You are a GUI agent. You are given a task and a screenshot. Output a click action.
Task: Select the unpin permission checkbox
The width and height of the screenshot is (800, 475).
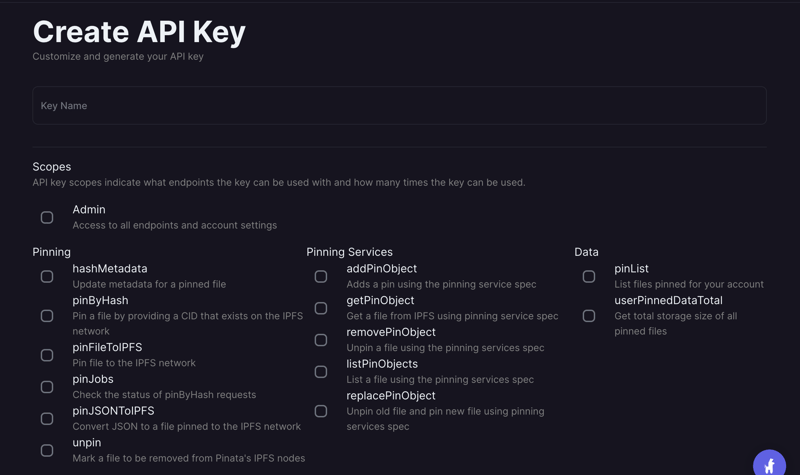click(x=47, y=450)
